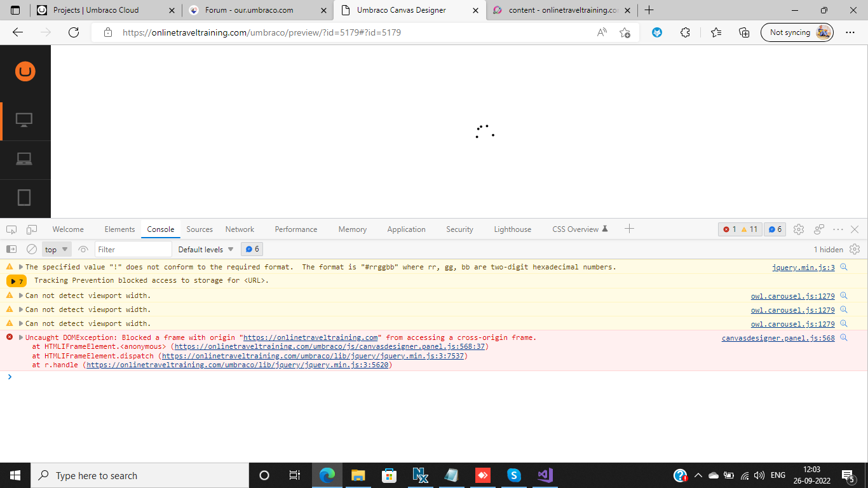Open 6 issues button near filter
Screen dimensions: 868x488
(252, 249)
